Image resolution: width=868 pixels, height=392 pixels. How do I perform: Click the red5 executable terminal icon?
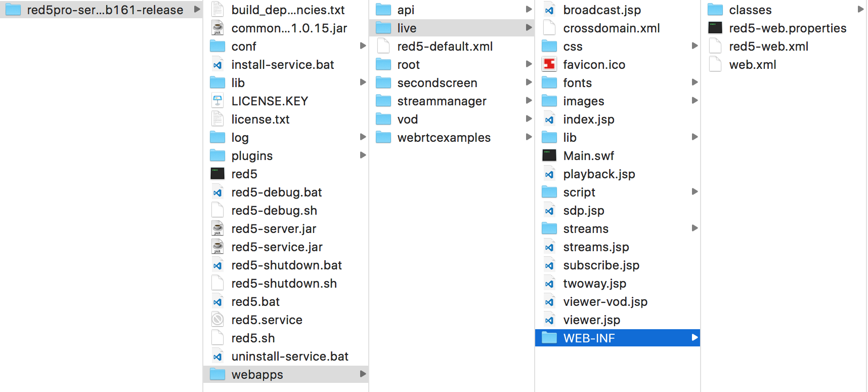click(x=218, y=174)
